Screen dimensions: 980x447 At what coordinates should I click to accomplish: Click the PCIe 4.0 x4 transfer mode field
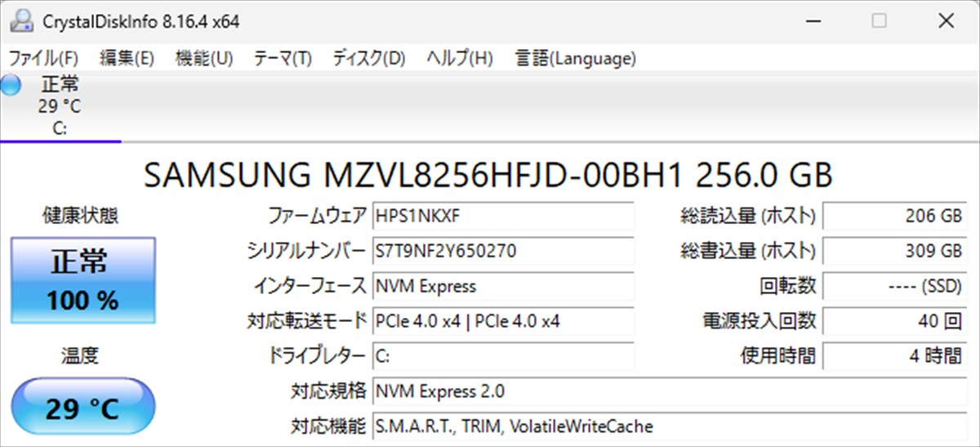502,321
